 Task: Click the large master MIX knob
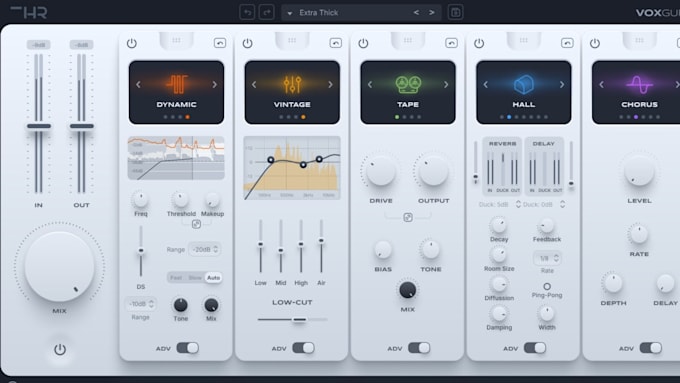tap(59, 266)
